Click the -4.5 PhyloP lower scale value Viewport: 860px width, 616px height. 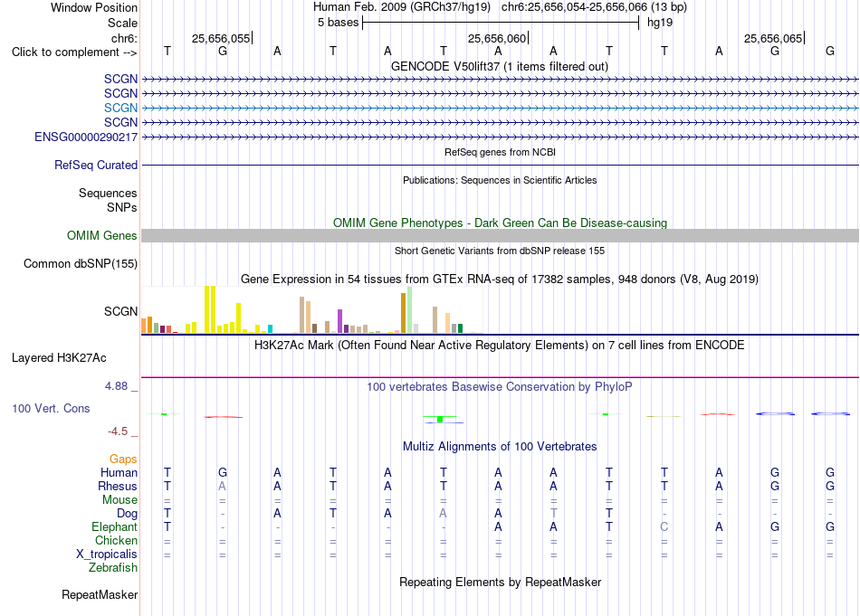click(x=118, y=431)
